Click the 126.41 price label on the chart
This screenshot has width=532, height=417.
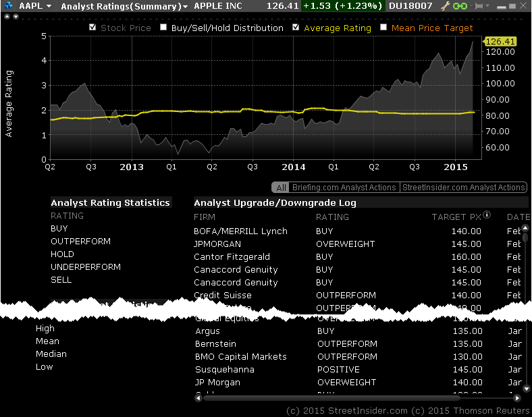coord(500,41)
